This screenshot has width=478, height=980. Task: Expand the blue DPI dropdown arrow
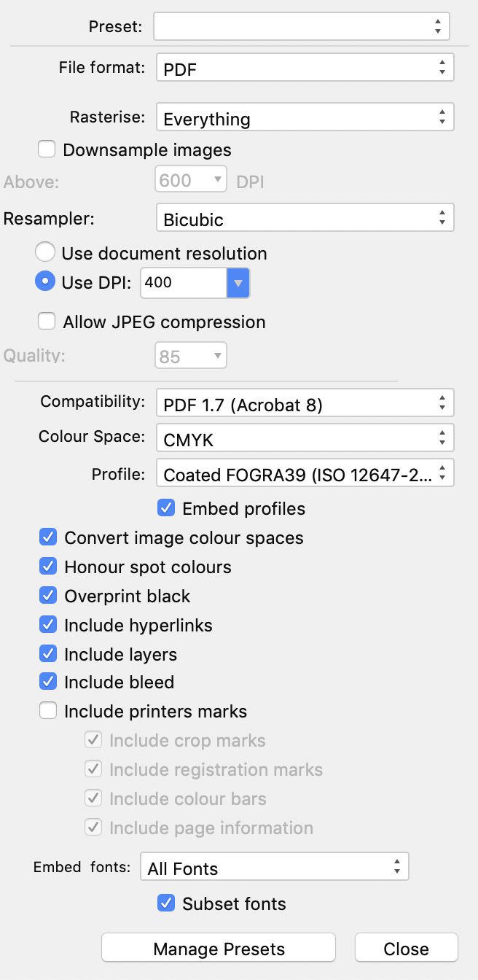tap(238, 282)
